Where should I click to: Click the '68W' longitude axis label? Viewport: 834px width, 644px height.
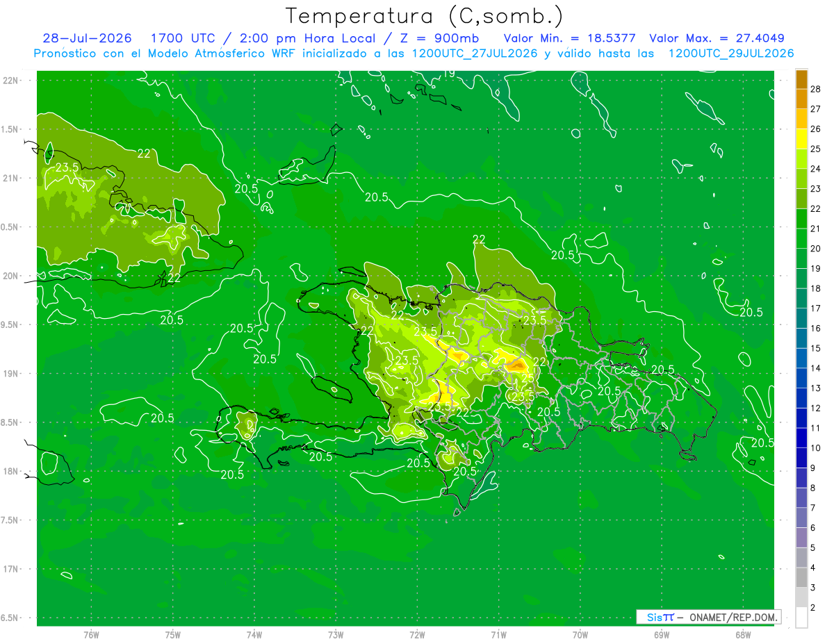point(743,635)
